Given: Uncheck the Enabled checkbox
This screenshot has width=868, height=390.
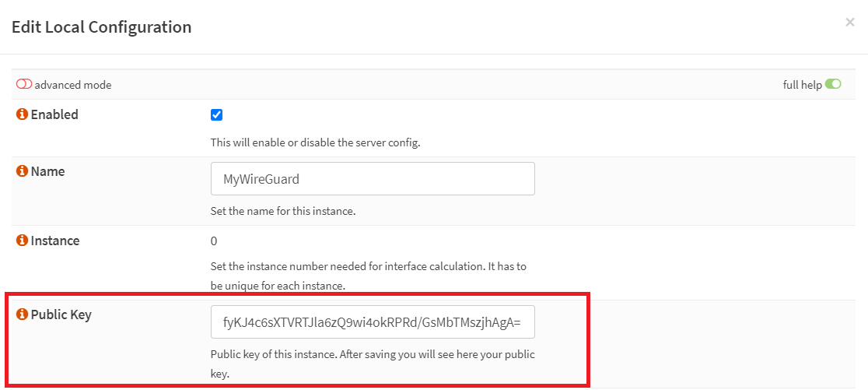Looking at the screenshot, I should [x=216, y=115].
